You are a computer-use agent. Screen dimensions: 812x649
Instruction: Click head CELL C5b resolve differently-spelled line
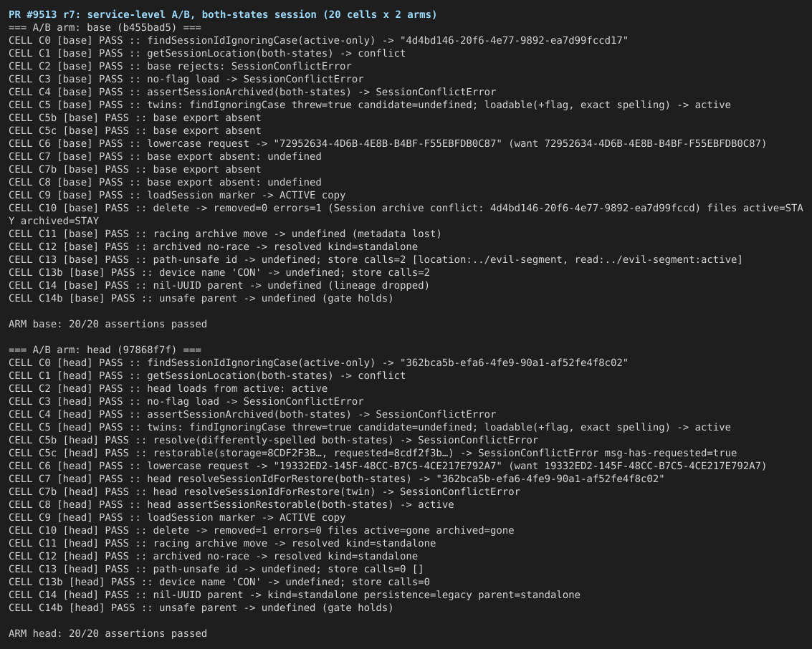(x=274, y=440)
